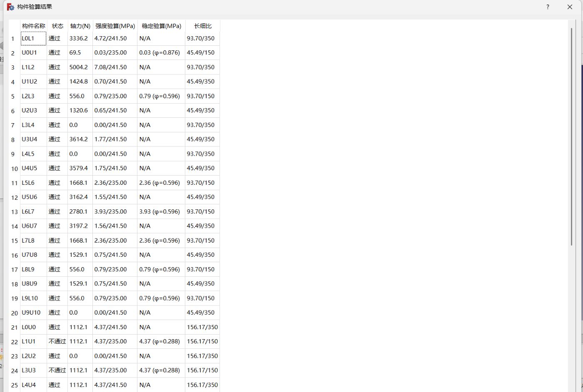
Task: Select the L0U0 member name cell
Action: pos(34,327)
